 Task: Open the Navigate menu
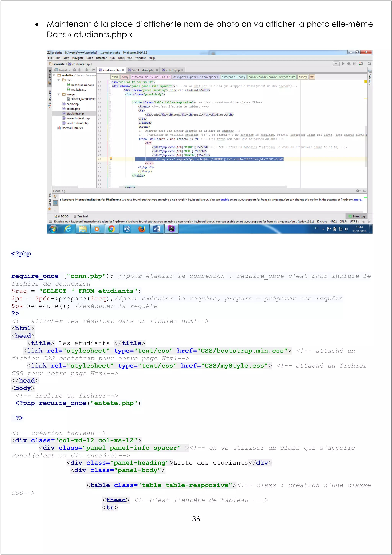[x=78, y=58]
